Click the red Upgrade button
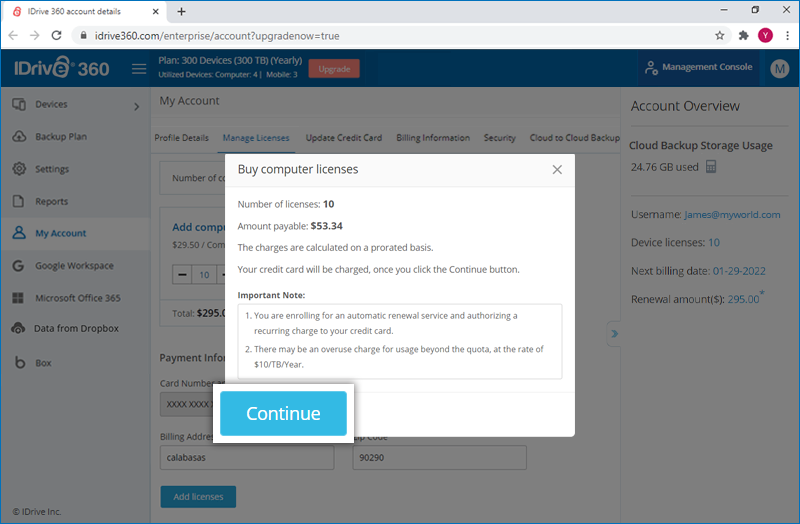The image size is (800, 524). (x=334, y=69)
